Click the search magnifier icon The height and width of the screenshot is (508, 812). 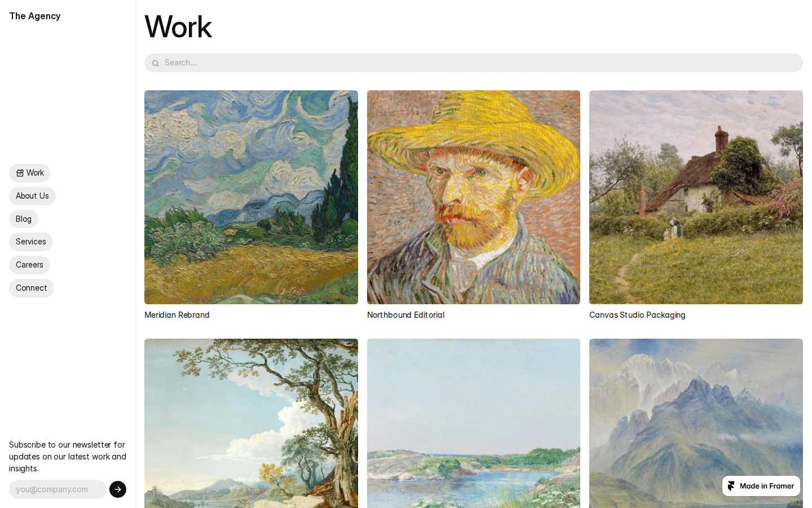coord(156,63)
